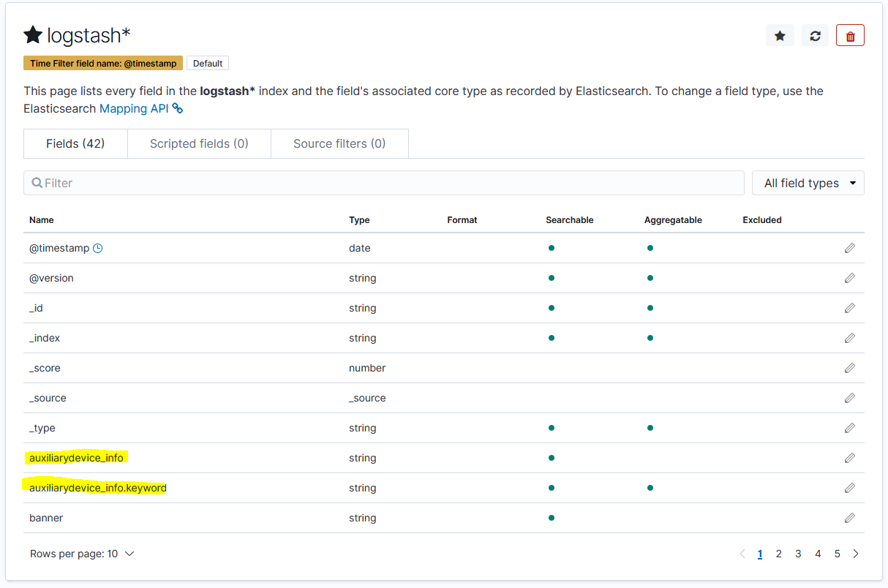Viewport: 888px width, 588px height.
Task: Edit the _index field pencil icon
Action: click(849, 338)
